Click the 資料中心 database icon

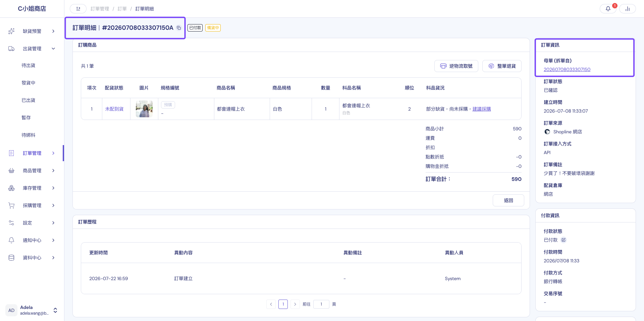(11, 258)
